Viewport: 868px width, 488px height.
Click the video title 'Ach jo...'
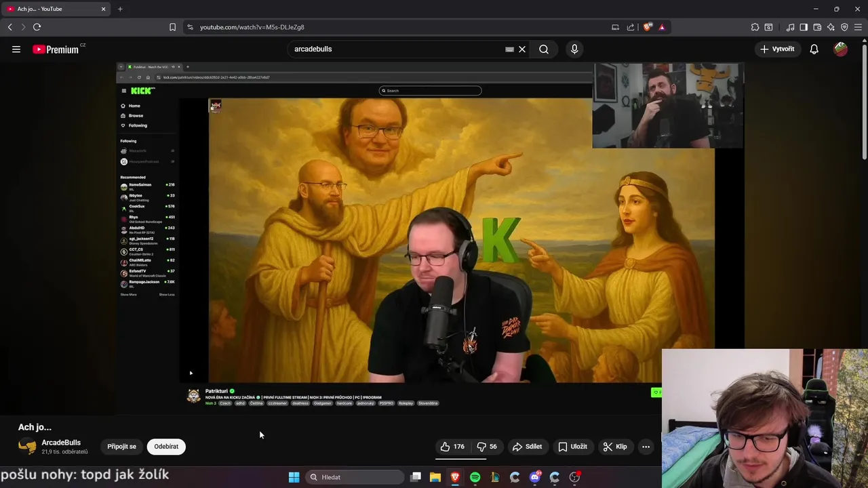point(35,427)
